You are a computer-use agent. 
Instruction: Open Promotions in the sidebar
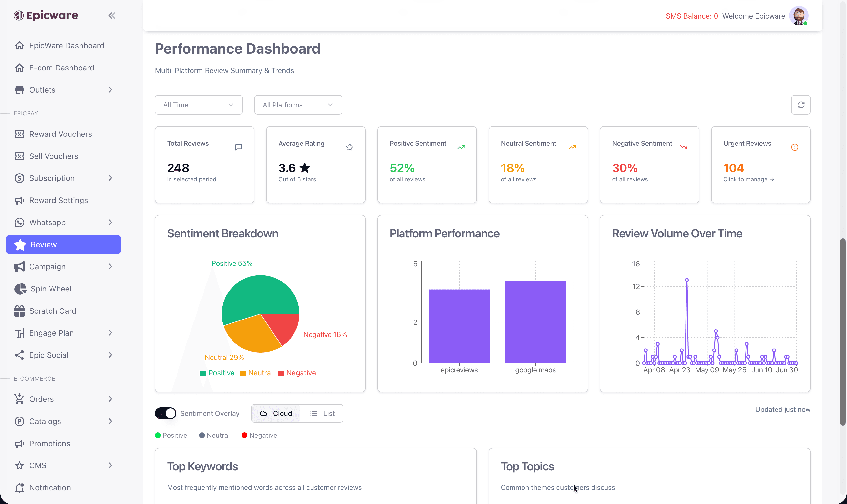64,444
